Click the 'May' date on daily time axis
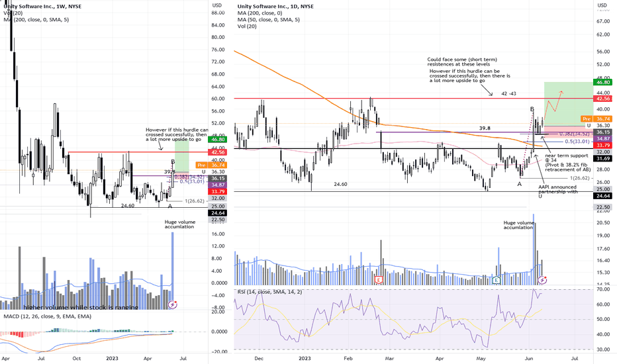Screen dimensions: 617x364 click(x=481, y=359)
